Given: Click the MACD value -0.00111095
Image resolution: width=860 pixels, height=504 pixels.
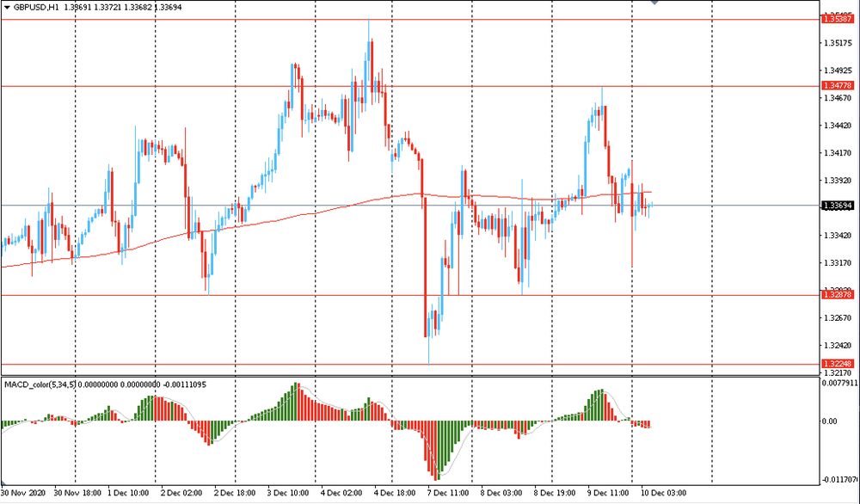Looking at the screenshot, I should pyautogui.click(x=185, y=385).
